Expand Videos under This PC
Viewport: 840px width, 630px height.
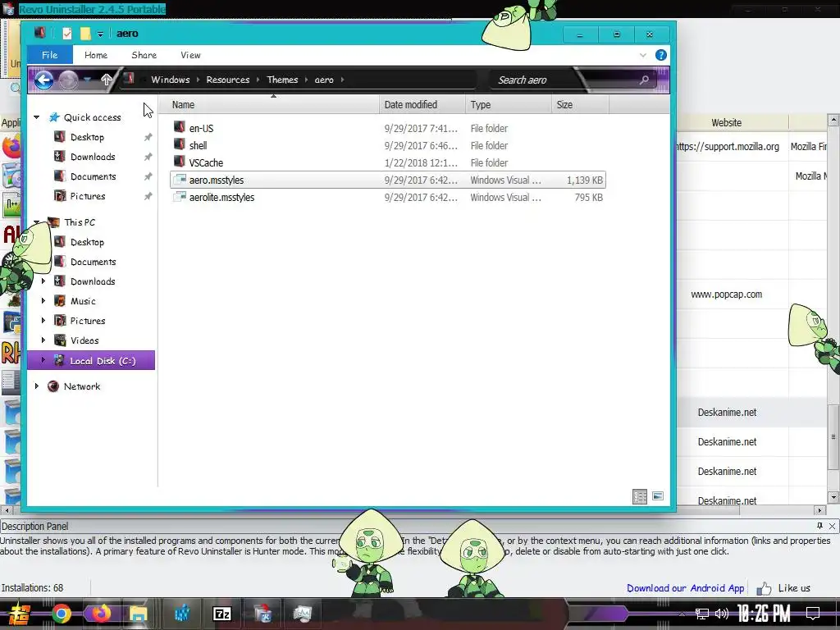tap(43, 340)
